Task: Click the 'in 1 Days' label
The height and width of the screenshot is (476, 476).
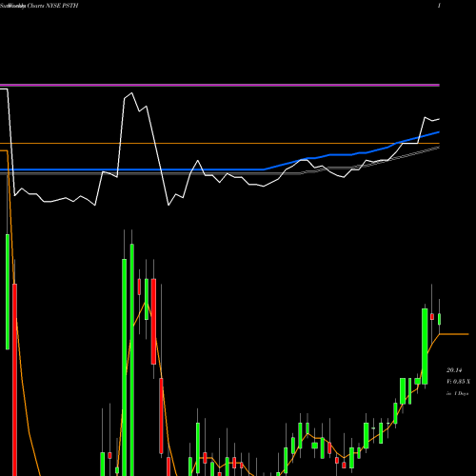Action: (x=457, y=393)
